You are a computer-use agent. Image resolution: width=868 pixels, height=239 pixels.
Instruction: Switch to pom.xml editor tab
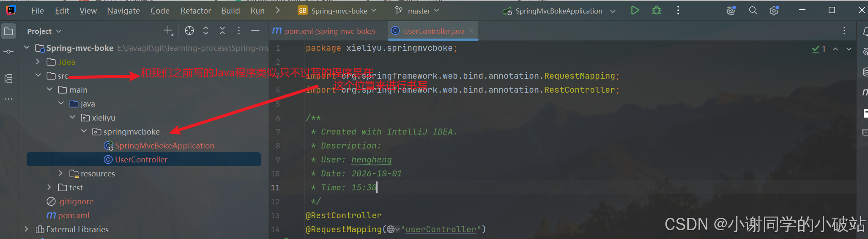click(x=324, y=31)
